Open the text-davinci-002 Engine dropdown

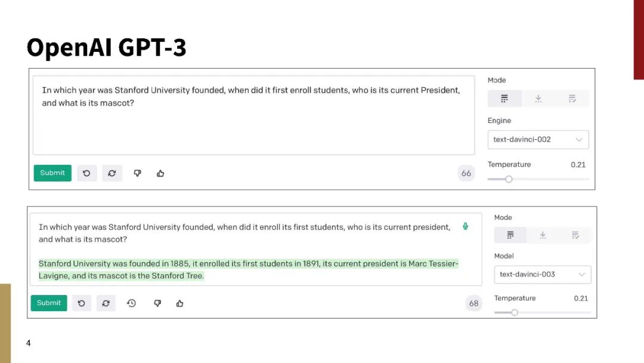(538, 140)
